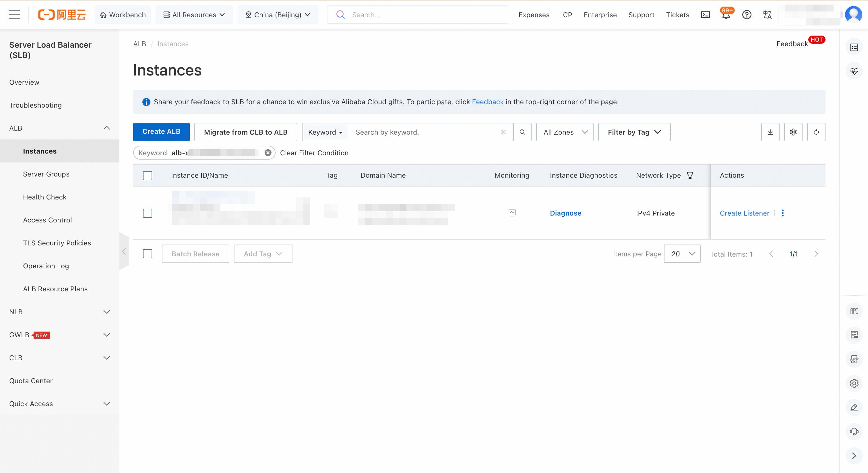Click Feedback link in the info banner
The height and width of the screenshot is (473, 868).
(487, 102)
